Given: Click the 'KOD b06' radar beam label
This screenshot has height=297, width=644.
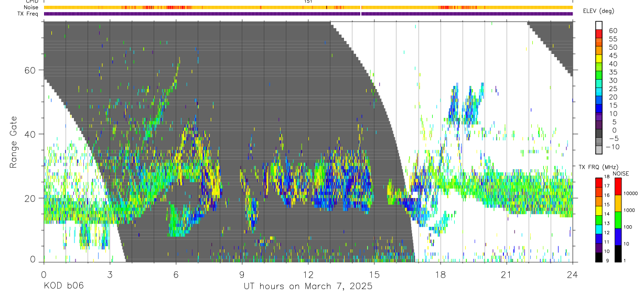Looking at the screenshot, I should click(x=63, y=286).
